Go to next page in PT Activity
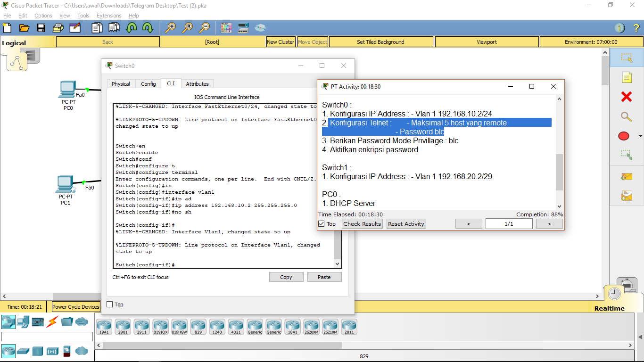Viewport: 644px width, 362px height. [x=549, y=224]
